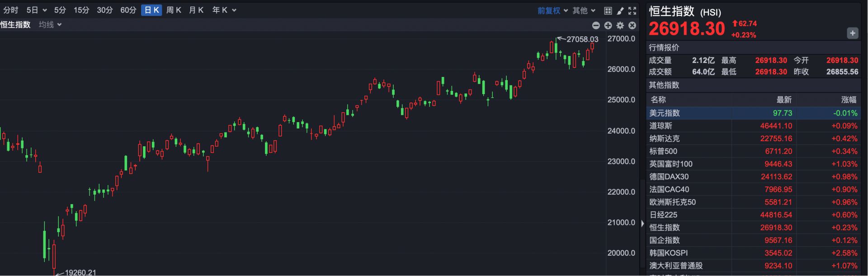Viewport: 868px width, 276px height.
Task: Open the 5日 period dropdown
Action: tap(36, 10)
